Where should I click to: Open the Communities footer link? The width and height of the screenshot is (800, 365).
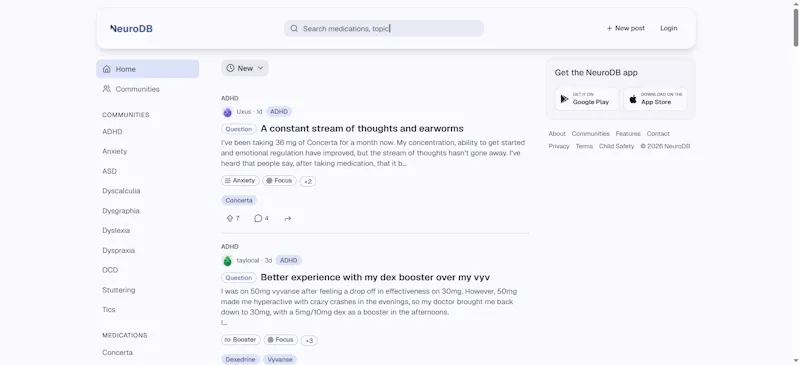[590, 134]
